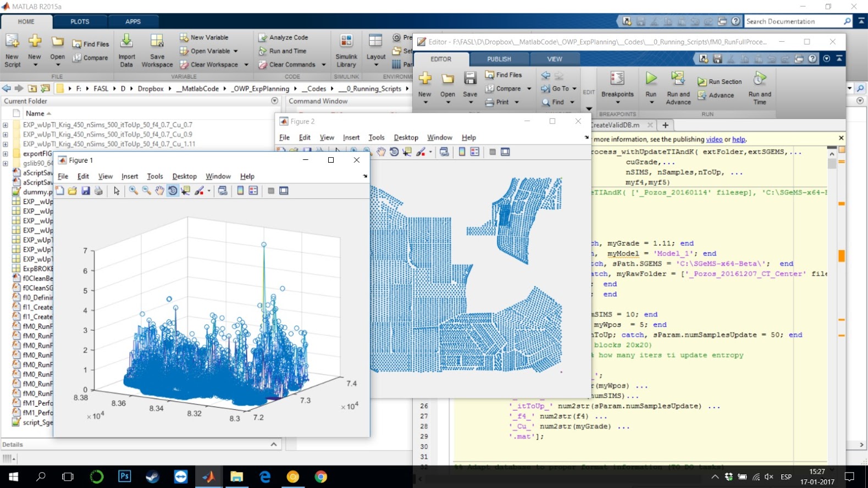Image resolution: width=868 pixels, height=488 pixels.
Task: Open Desktop menu in Figure 2
Action: [406, 137]
